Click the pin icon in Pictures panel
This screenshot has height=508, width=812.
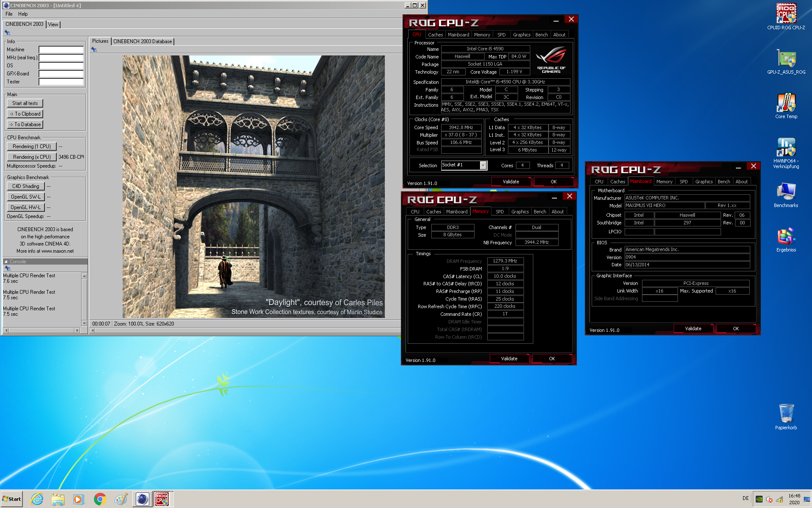[94, 50]
